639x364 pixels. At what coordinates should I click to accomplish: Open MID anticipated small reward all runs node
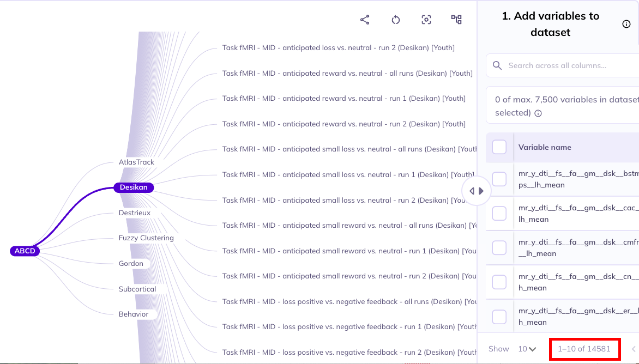coord(349,226)
